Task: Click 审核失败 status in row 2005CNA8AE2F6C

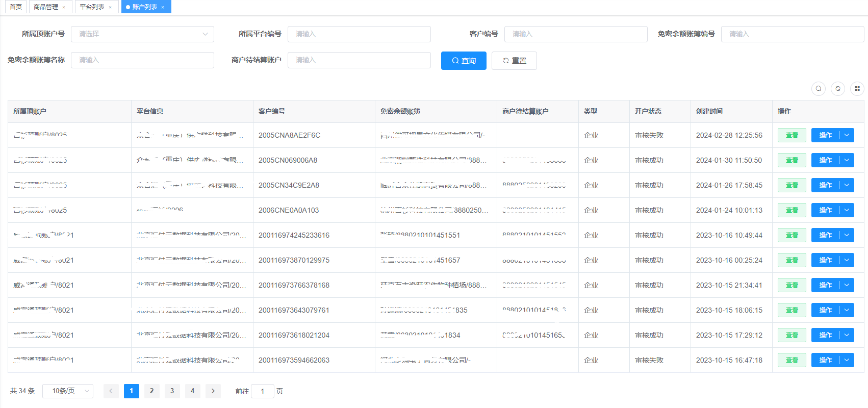Action: point(649,135)
